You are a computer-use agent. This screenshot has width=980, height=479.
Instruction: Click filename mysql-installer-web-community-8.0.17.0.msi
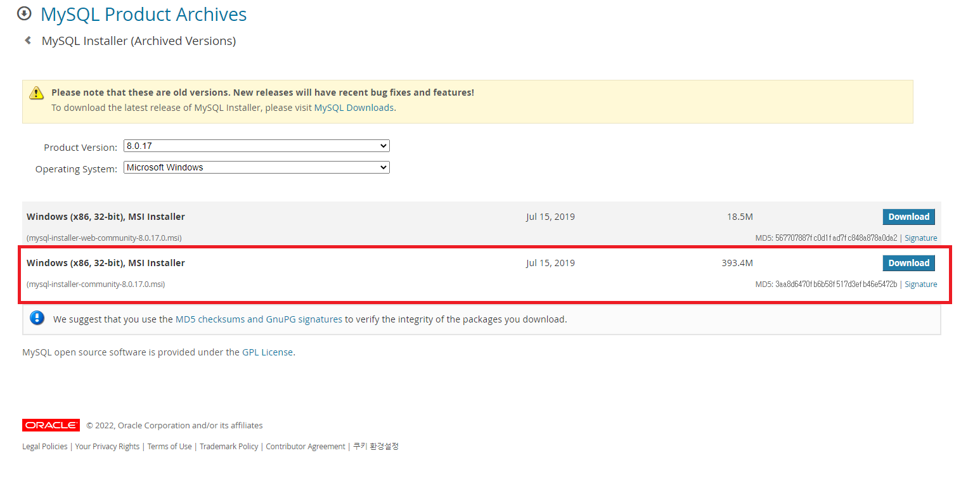105,238
